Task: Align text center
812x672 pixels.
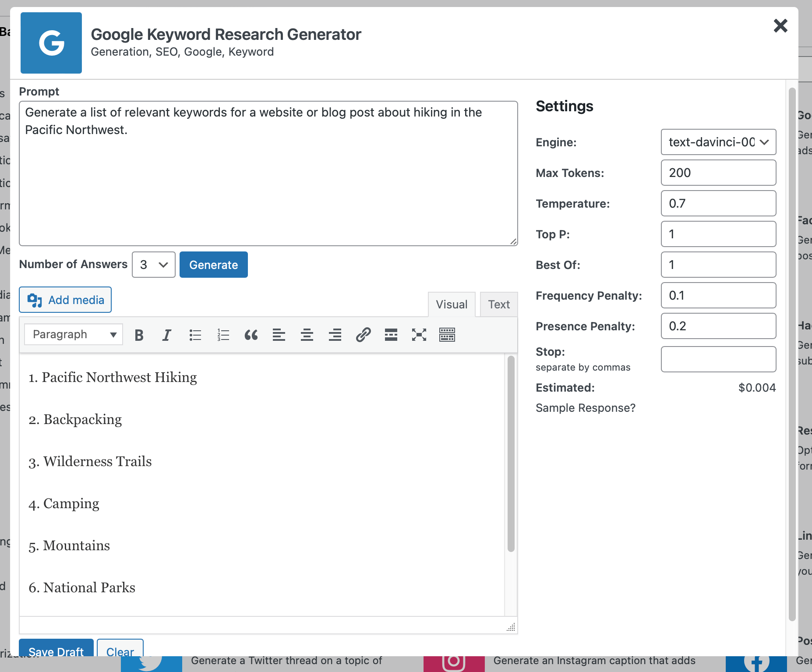Action: pyautogui.click(x=307, y=335)
